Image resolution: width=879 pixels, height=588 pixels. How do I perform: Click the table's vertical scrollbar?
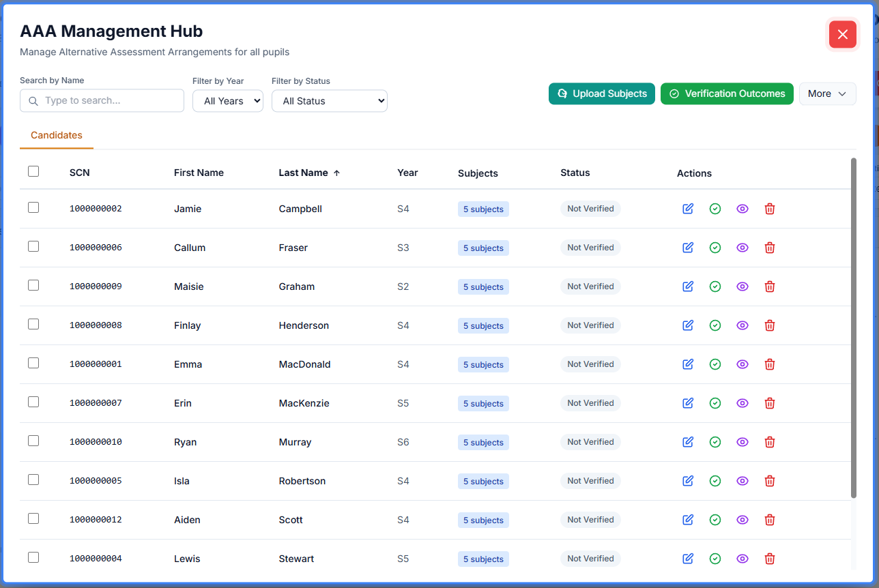[x=853, y=327]
